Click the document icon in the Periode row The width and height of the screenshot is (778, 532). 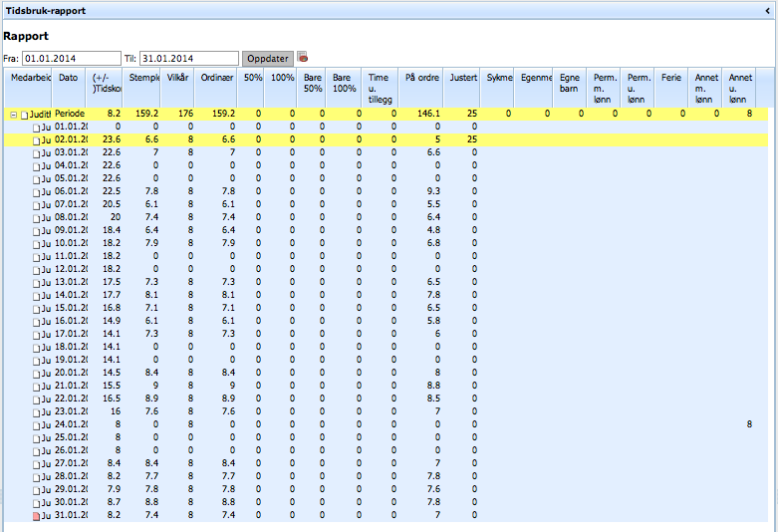click(25, 115)
